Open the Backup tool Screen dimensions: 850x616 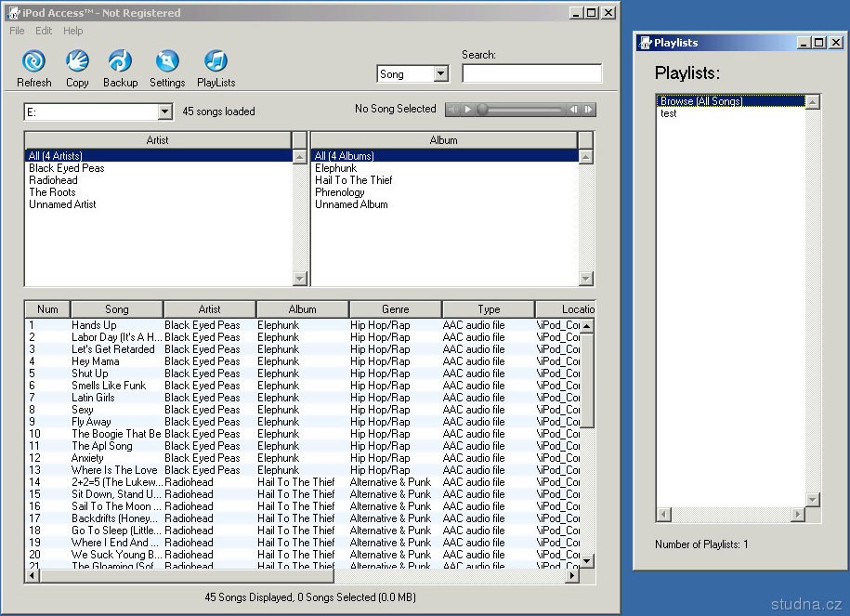tap(120, 61)
